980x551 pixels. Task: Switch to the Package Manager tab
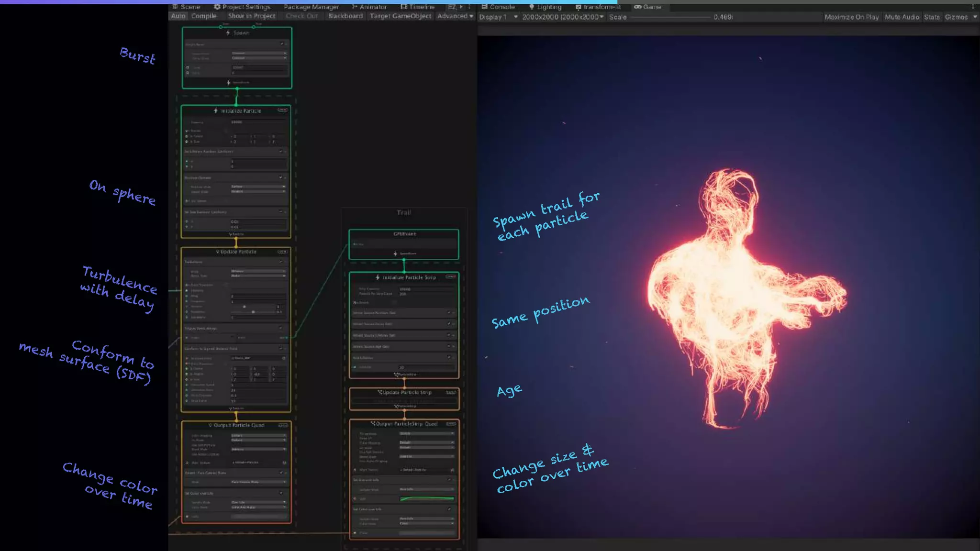click(x=311, y=7)
